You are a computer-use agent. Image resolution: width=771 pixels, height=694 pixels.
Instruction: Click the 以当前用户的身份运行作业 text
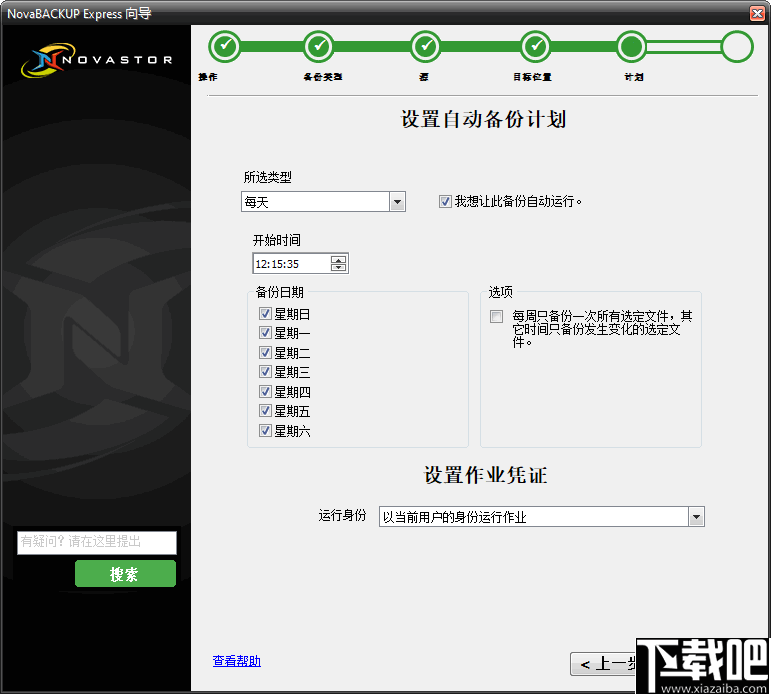click(454, 517)
